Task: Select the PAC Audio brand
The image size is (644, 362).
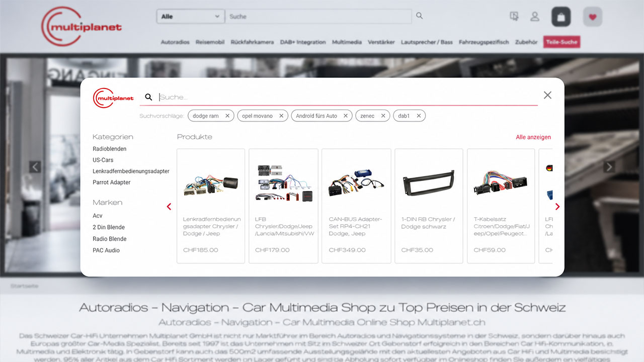Action: (x=106, y=250)
